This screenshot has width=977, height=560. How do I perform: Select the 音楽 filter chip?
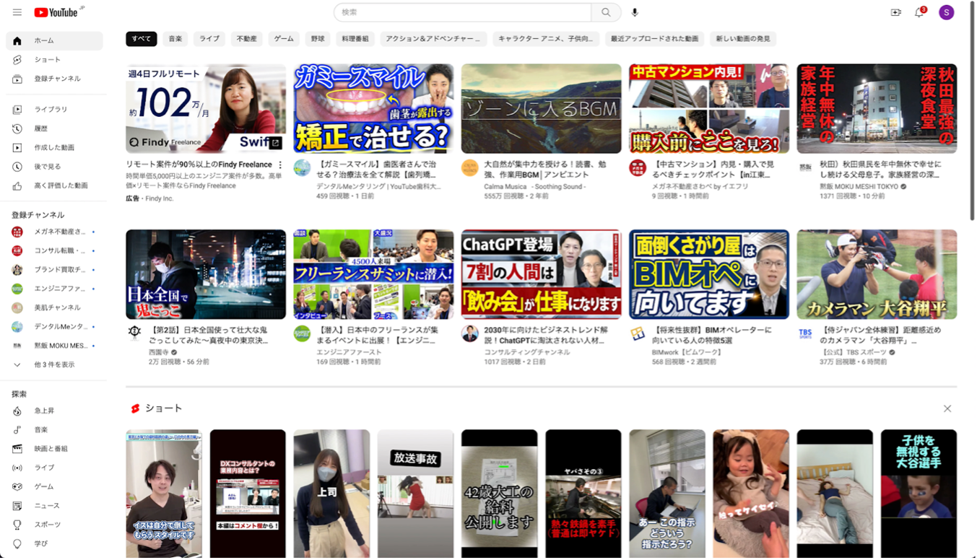pyautogui.click(x=175, y=39)
